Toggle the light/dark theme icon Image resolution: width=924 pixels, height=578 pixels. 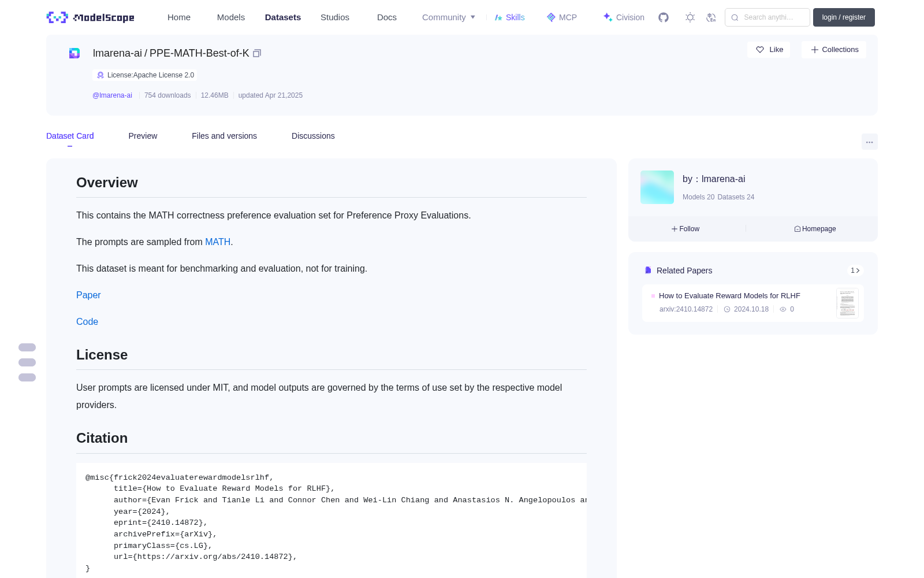[690, 17]
